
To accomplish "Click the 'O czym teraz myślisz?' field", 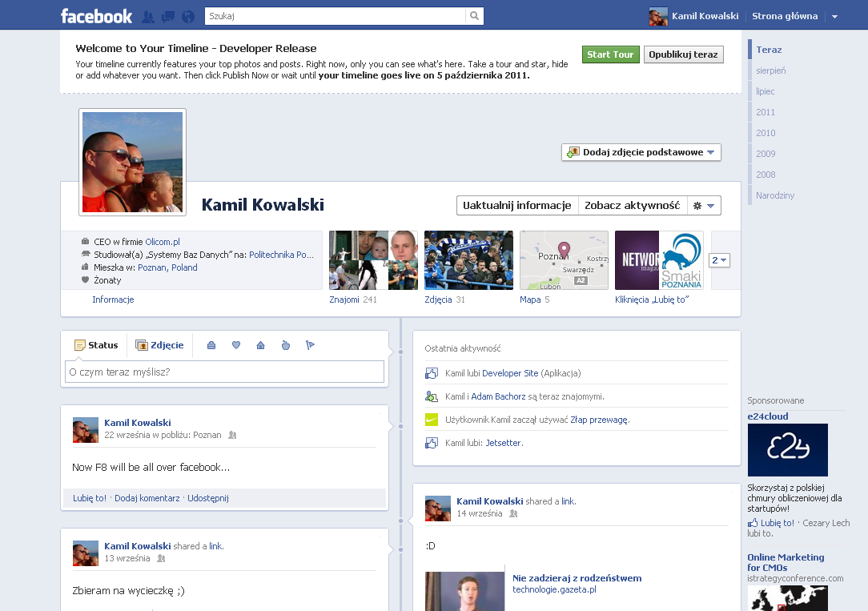I will [224, 372].
